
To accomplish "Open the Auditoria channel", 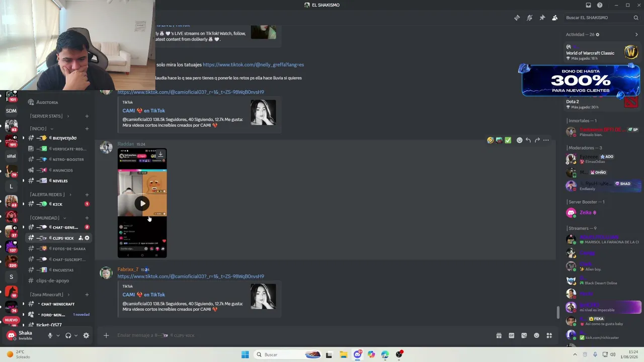I will click(x=58, y=103).
